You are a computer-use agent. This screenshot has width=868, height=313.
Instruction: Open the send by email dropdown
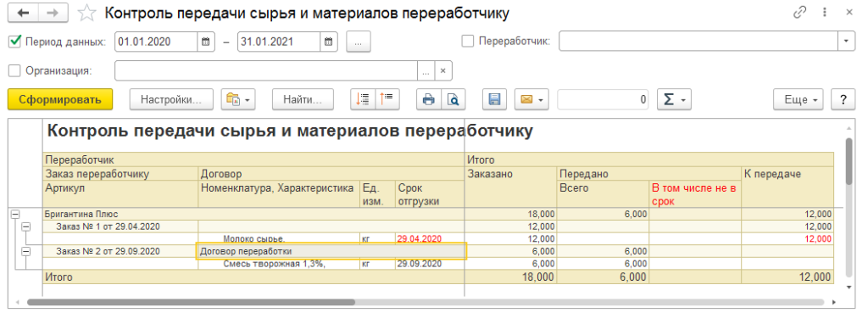pos(531,100)
